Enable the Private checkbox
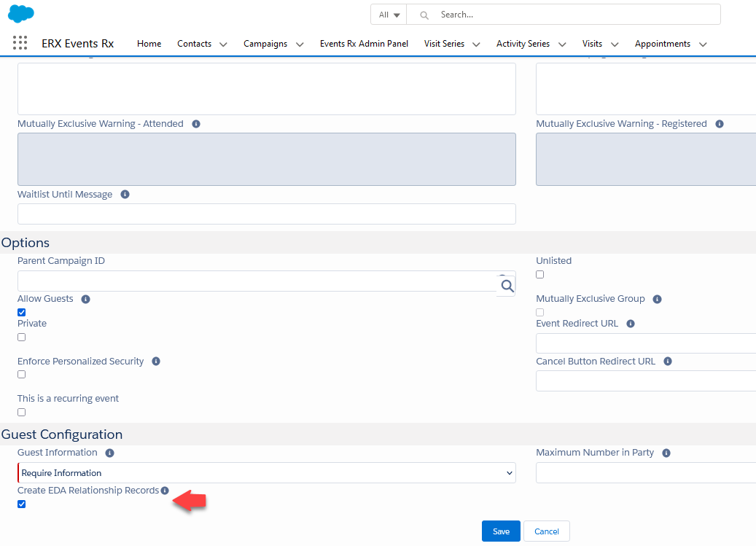756x546 pixels. pyautogui.click(x=22, y=338)
